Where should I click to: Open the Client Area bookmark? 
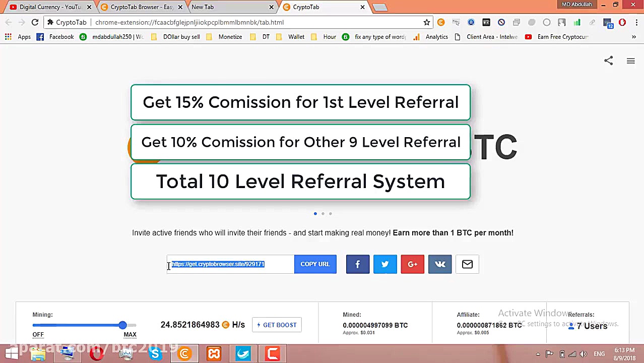[486, 37]
